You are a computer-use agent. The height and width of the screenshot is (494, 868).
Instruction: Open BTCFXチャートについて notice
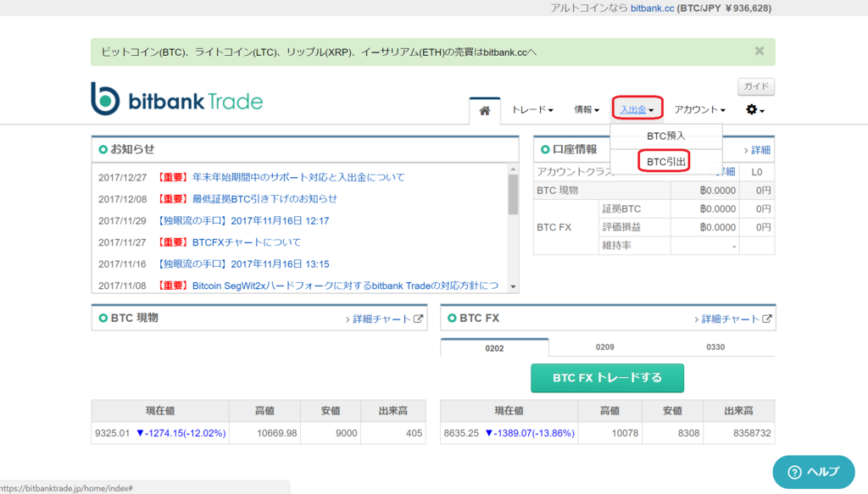tap(247, 242)
